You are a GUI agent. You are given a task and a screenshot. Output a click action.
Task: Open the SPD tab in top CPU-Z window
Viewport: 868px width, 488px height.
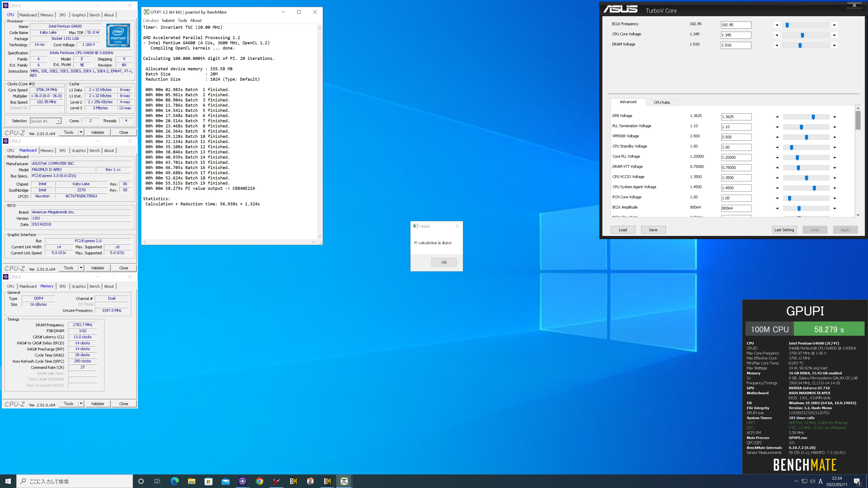tap(62, 15)
